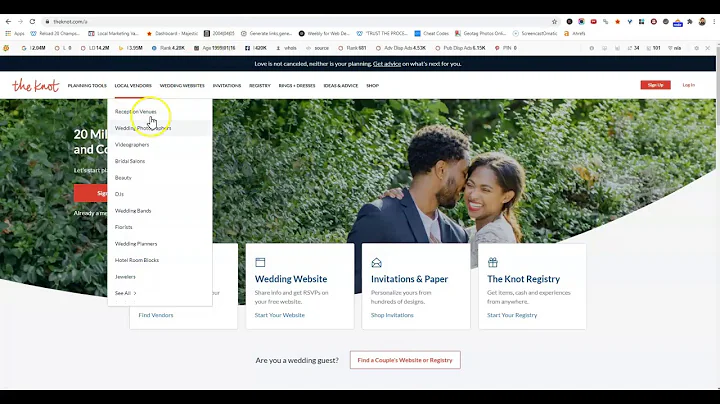This screenshot has width=720, height=404.
Task: Click the browser Back arrow
Action: 8,22
